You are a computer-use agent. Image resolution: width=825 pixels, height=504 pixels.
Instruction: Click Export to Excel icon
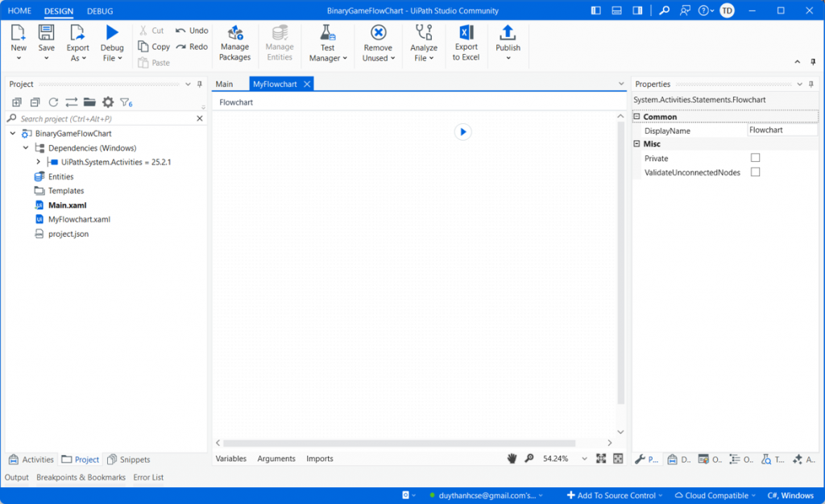point(466,32)
